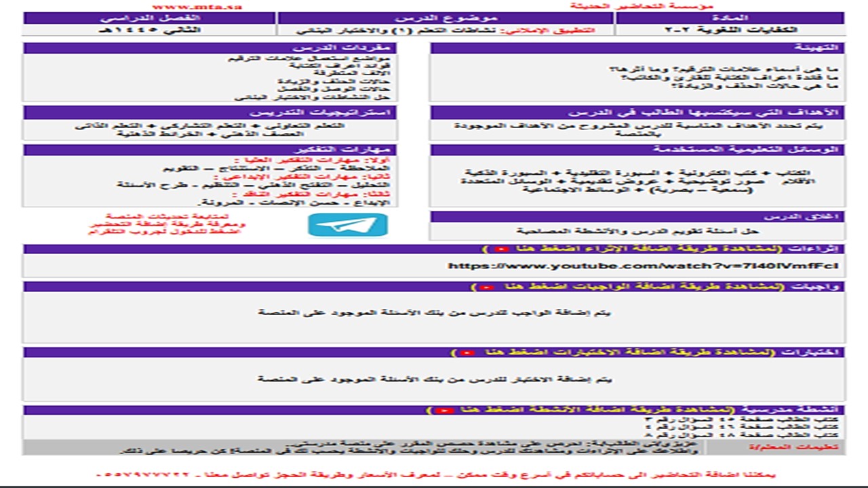Screen dimensions: 868x488
Task: Click the استراتيجيات التدريس section header
Action: point(211,113)
